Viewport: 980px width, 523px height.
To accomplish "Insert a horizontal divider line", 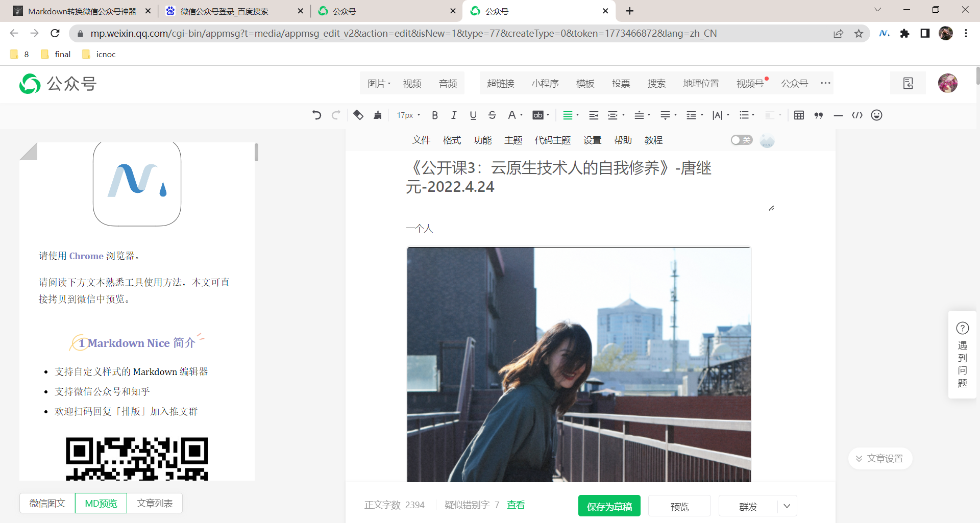I will coord(838,115).
